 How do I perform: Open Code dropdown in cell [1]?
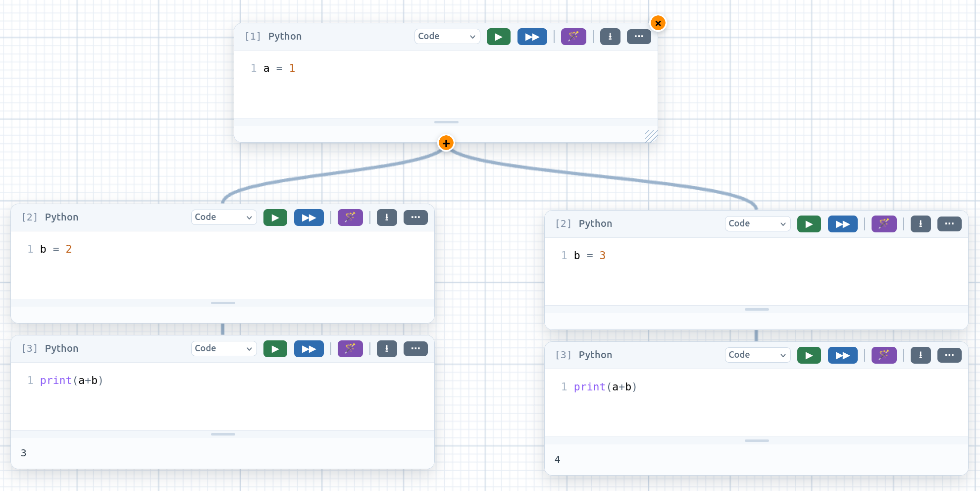point(447,36)
